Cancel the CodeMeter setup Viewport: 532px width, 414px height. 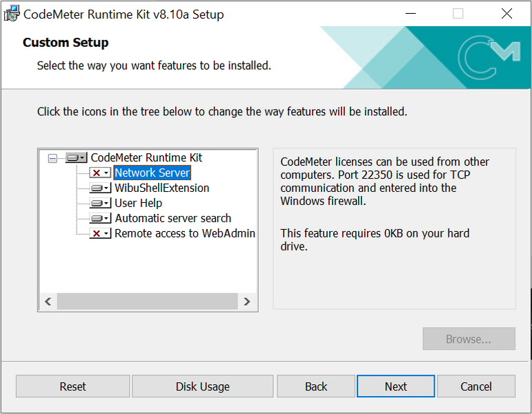(x=476, y=386)
